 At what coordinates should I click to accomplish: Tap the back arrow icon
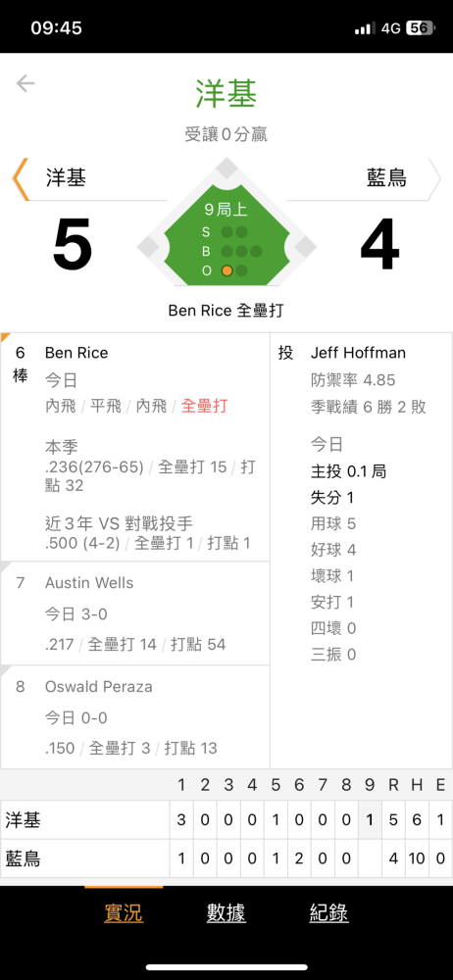[25, 83]
